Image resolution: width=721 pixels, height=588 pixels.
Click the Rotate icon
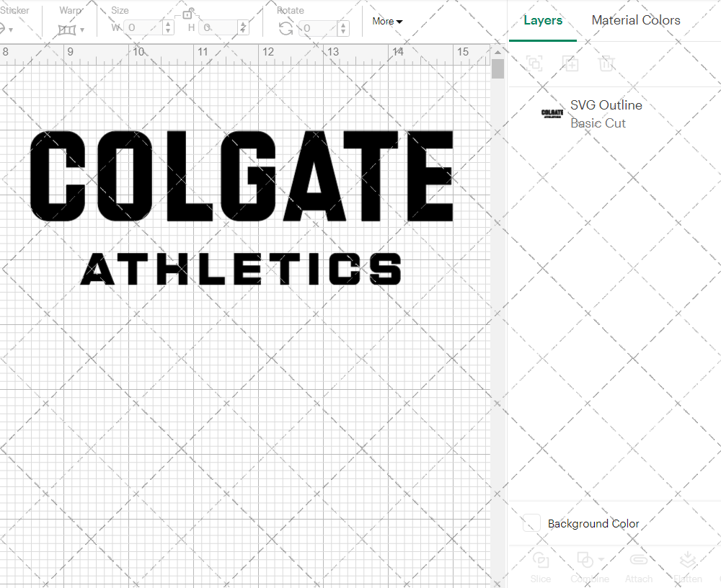tap(286, 29)
